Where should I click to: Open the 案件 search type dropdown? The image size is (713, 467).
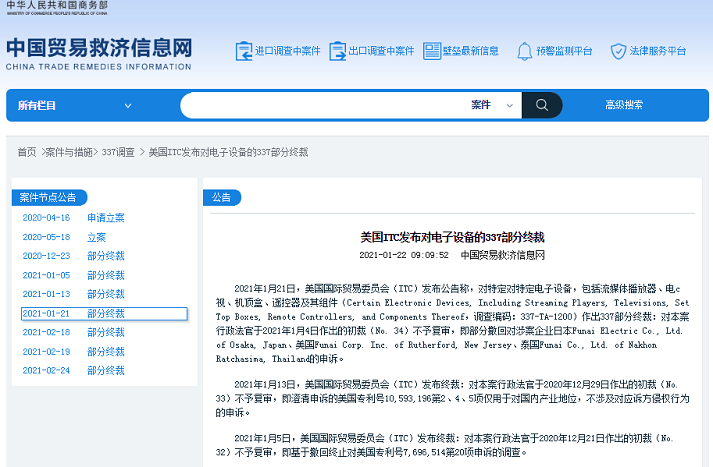(x=492, y=105)
